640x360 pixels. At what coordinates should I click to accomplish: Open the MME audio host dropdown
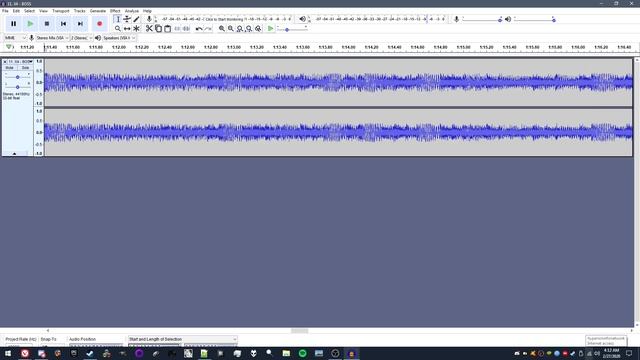tap(15, 38)
